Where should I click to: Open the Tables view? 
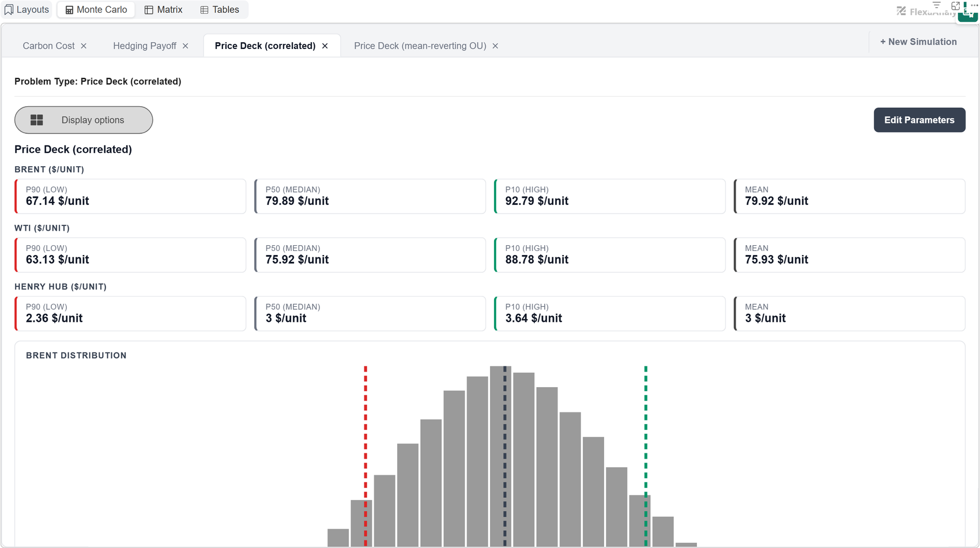tap(220, 10)
